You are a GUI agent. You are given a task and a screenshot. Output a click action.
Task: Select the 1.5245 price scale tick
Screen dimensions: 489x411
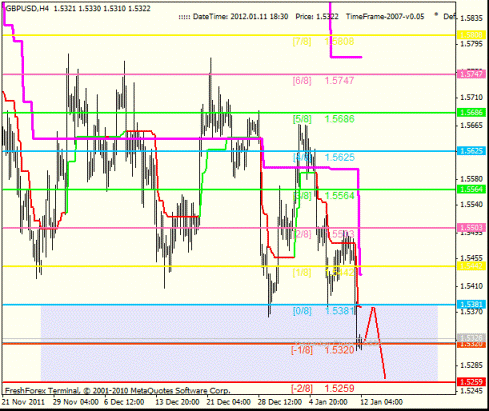(x=471, y=390)
